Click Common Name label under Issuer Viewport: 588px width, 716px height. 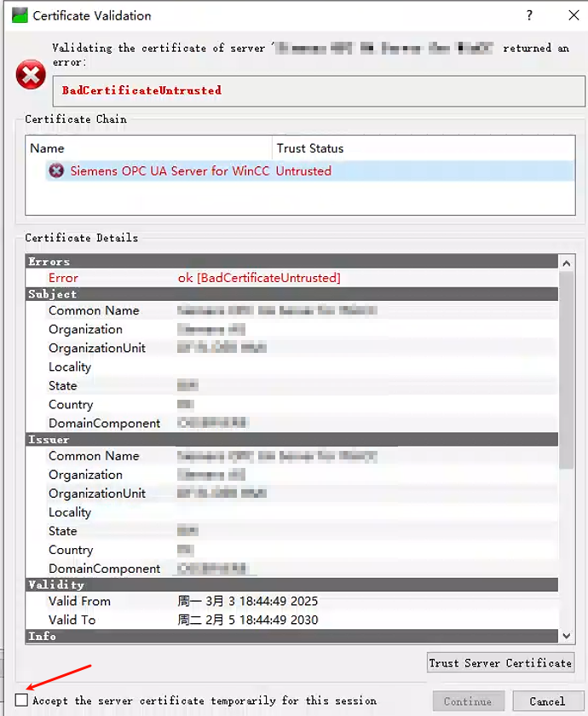pyautogui.click(x=94, y=456)
